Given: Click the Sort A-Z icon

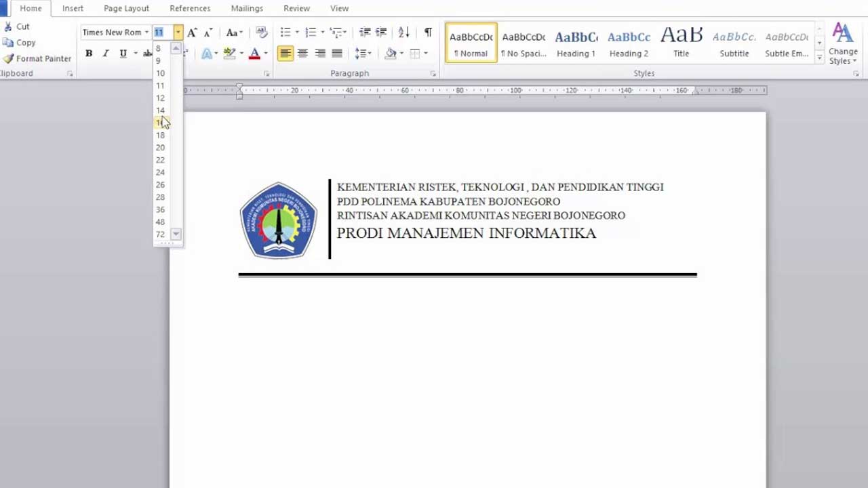Looking at the screenshot, I should (403, 33).
